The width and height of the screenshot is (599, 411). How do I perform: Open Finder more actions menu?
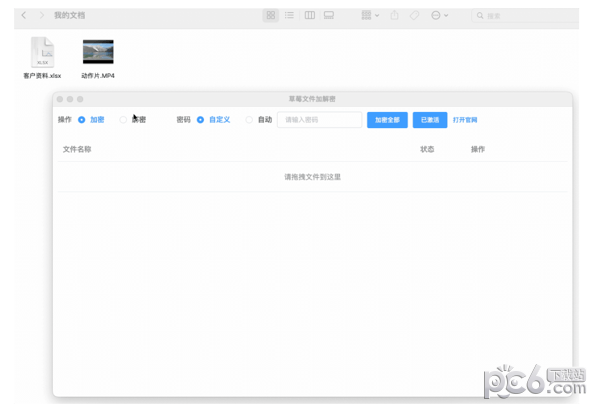[439, 15]
